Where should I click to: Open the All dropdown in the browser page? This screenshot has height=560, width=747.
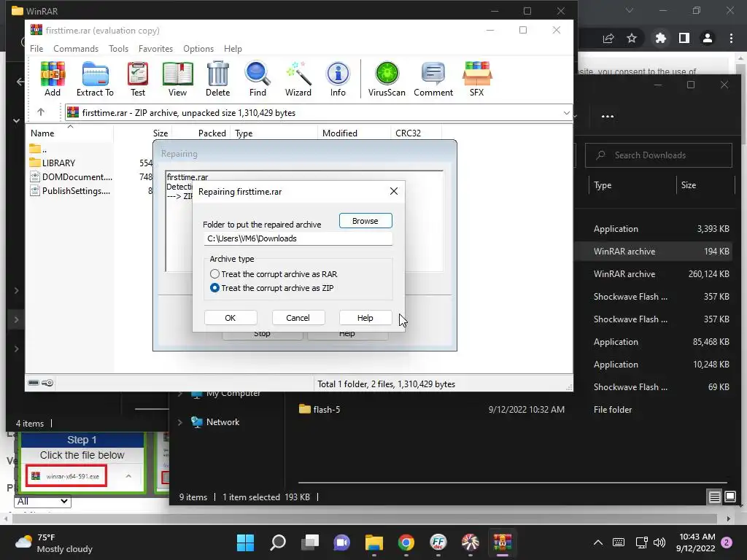[x=43, y=501]
